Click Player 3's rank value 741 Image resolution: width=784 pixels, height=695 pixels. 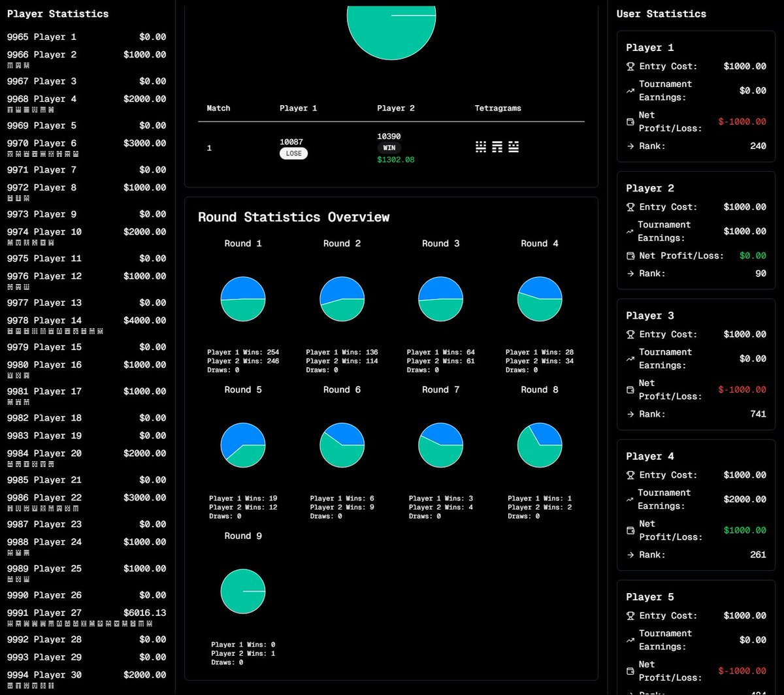pyautogui.click(x=758, y=414)
